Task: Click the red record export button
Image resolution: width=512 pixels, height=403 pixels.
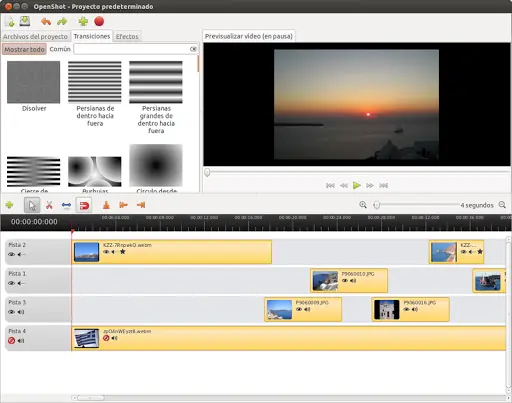Action: (x=99, y=21)
